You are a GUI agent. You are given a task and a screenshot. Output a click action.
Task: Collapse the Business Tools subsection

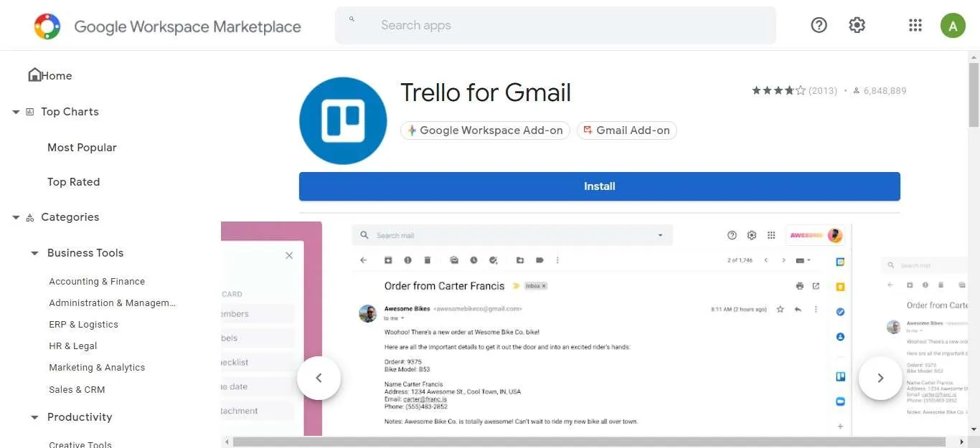[34, 253]
